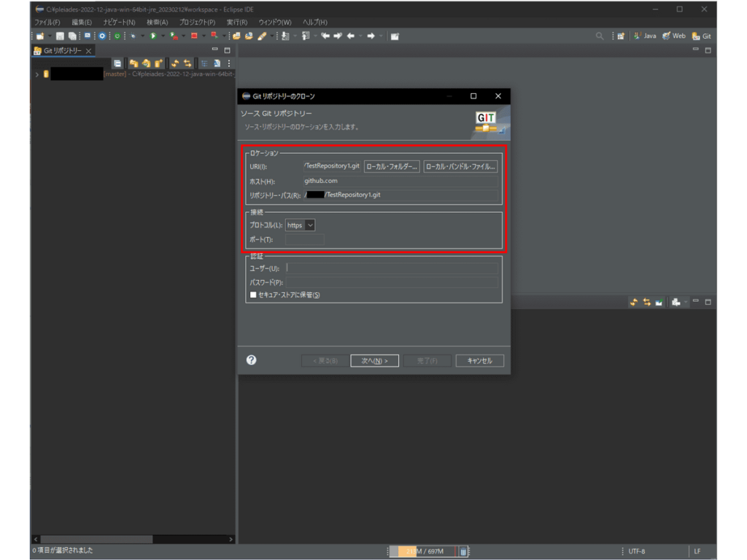The width and height of the screenshot is (747, 560).
Task: Toggle hierarchical branch layout icon
Action: coord(204,63)
